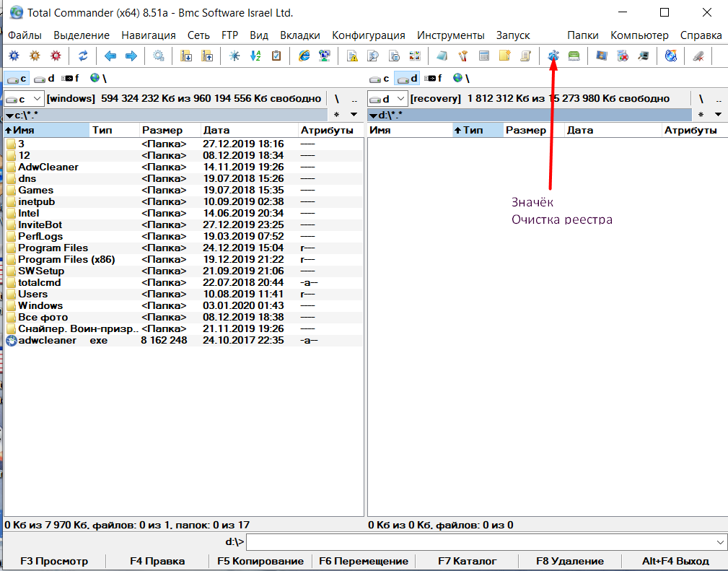Select drive f button in left panel
This screenshot has width=728, height=571.
71,78
